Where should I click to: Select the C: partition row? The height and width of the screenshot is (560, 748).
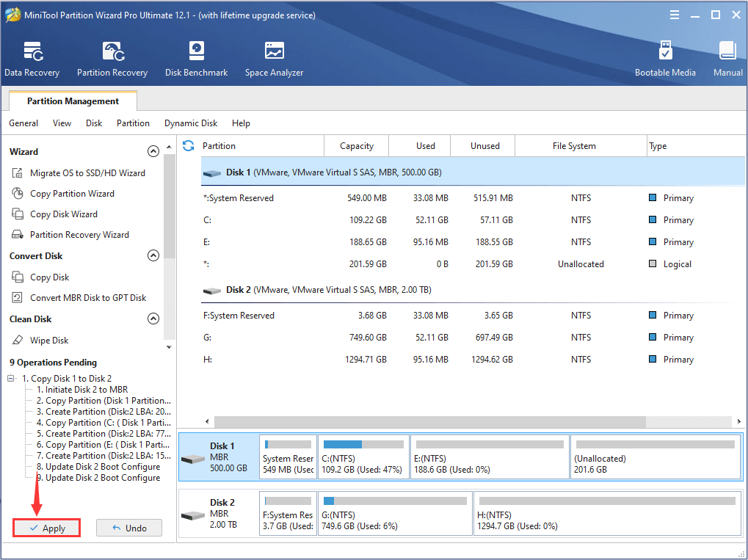473,220
